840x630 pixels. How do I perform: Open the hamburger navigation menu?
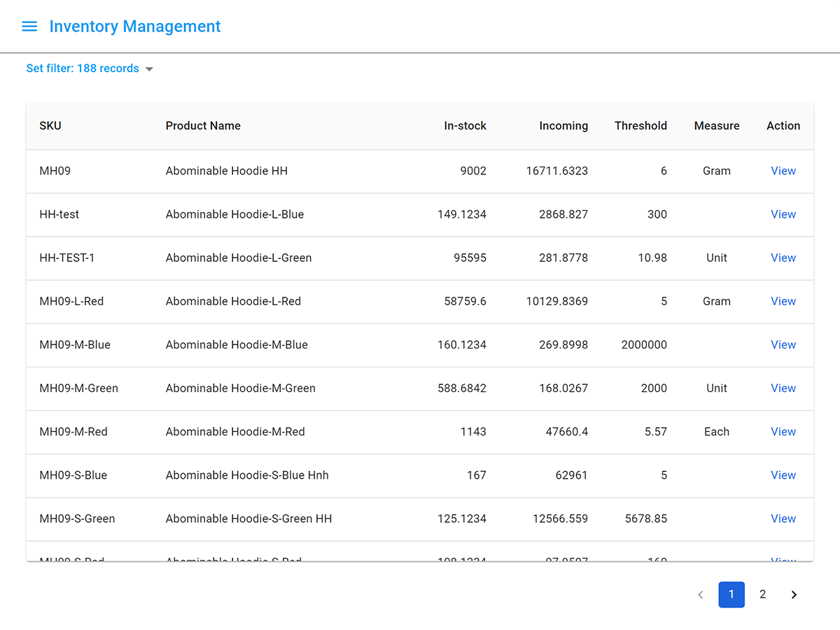tap(29, 27)
